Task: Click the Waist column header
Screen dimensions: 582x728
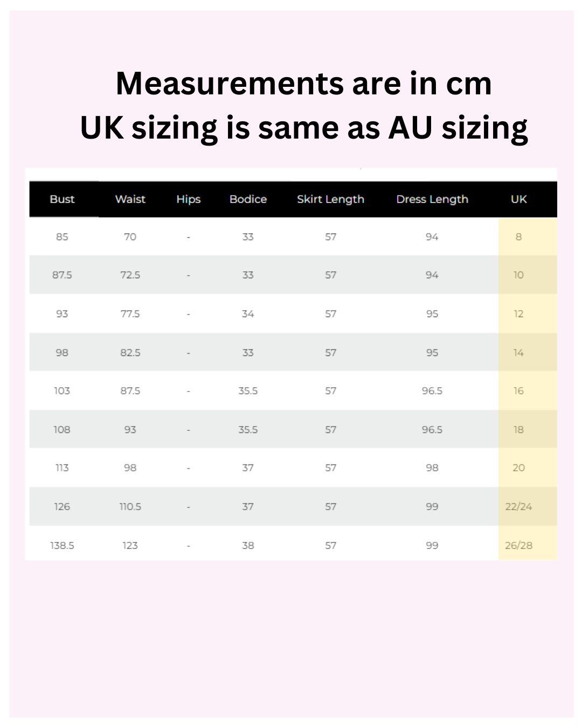Action: pyautogui.click(x=130, y=200)
